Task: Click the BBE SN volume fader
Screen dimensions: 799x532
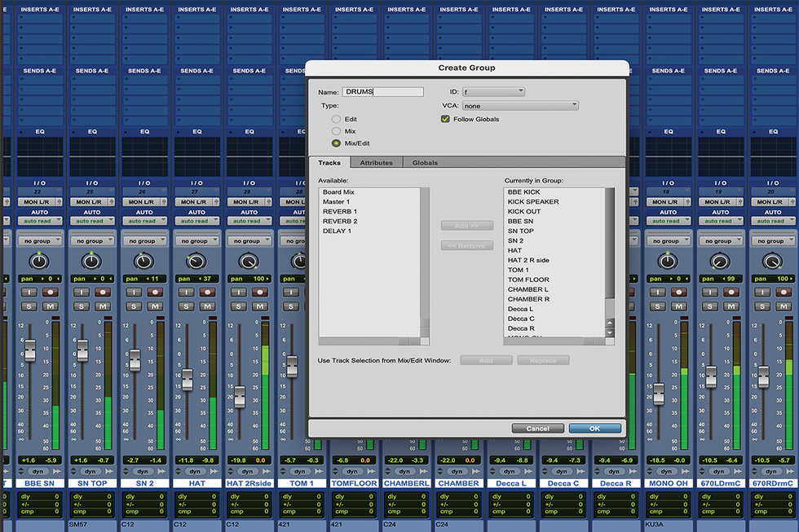Action: (30, 351)
